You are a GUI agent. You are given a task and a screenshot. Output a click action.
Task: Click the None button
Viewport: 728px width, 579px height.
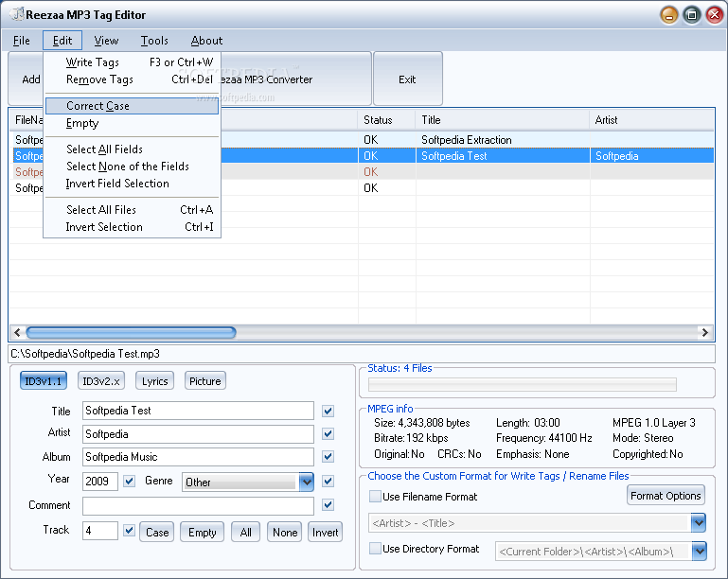coord(285,532)
